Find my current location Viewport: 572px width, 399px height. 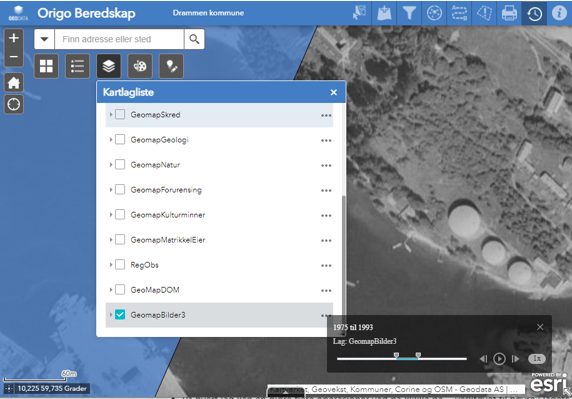coord(14,104)
